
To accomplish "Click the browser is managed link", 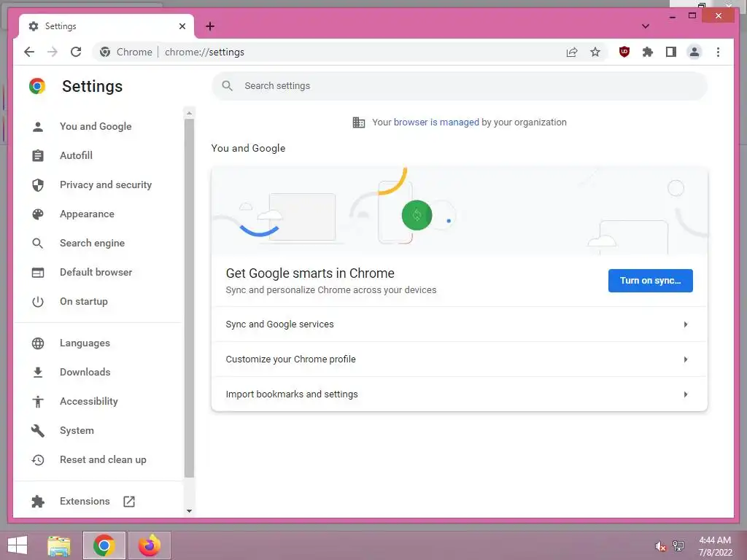I will click(x=436, y=122).
